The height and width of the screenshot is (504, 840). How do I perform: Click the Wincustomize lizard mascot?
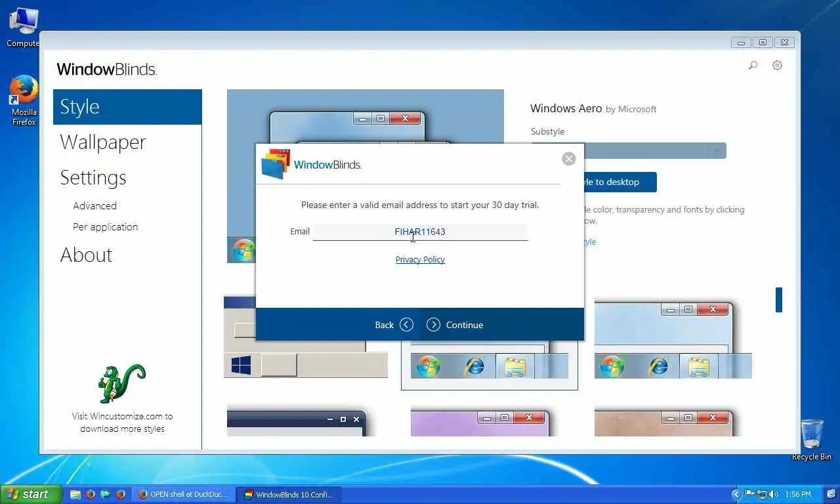pos(121,383)
